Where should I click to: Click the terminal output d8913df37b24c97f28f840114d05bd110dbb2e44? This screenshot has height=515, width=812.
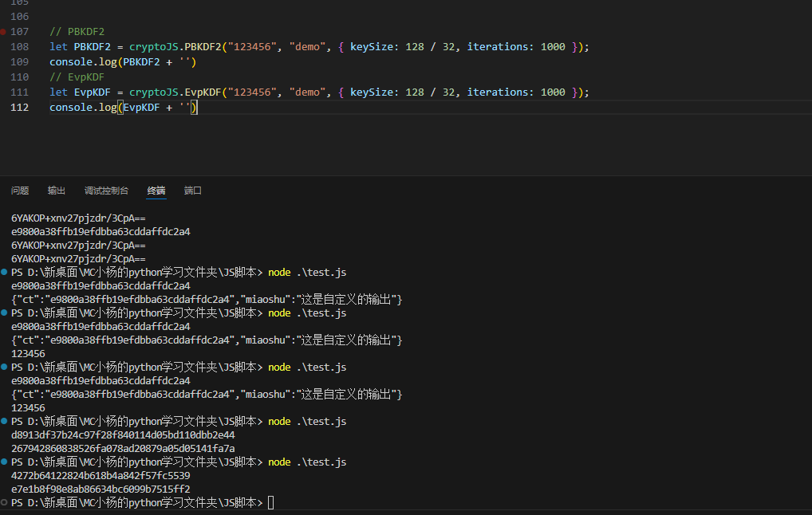[x=123, y=435]
